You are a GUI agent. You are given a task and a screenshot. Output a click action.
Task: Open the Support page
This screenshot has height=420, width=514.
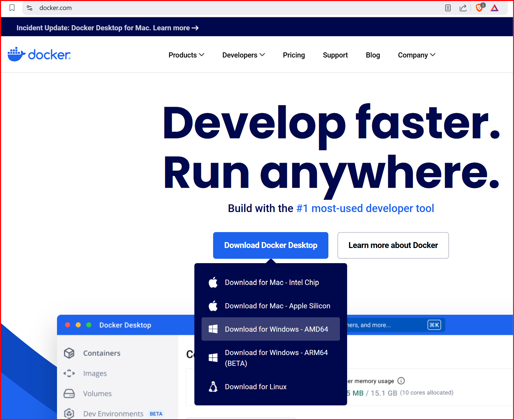[335, 55]
